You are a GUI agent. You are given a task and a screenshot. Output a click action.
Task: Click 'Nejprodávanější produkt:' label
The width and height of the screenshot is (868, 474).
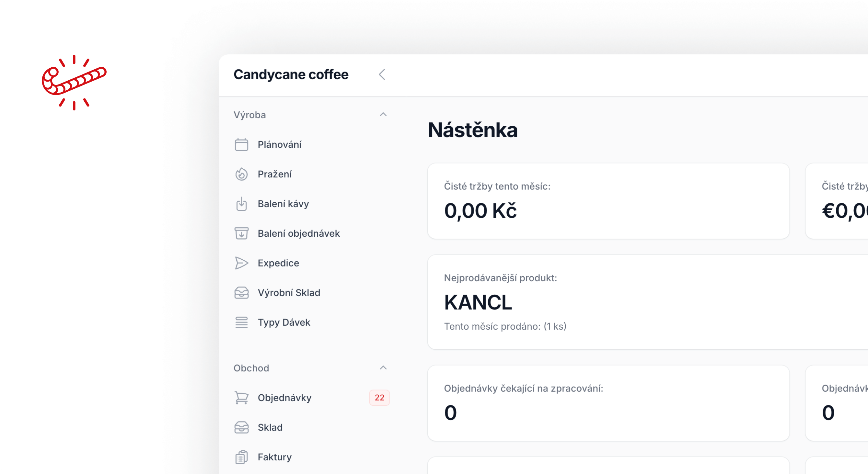(x=500, y=278)
